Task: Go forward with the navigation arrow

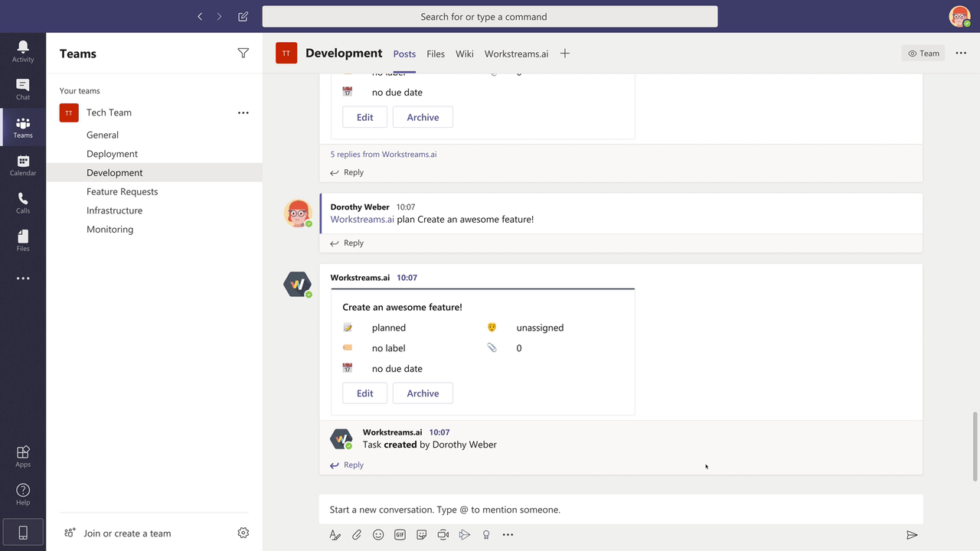Action: pyautogui.click(x=220, y=16)
